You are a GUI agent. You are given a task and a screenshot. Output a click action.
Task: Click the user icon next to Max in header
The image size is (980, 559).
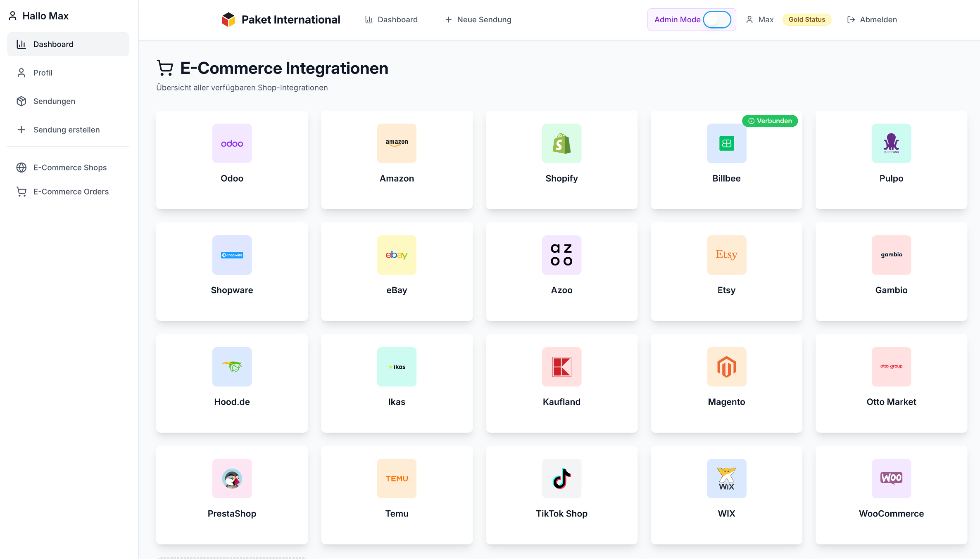pyautogui.click(x=749, y=20)
